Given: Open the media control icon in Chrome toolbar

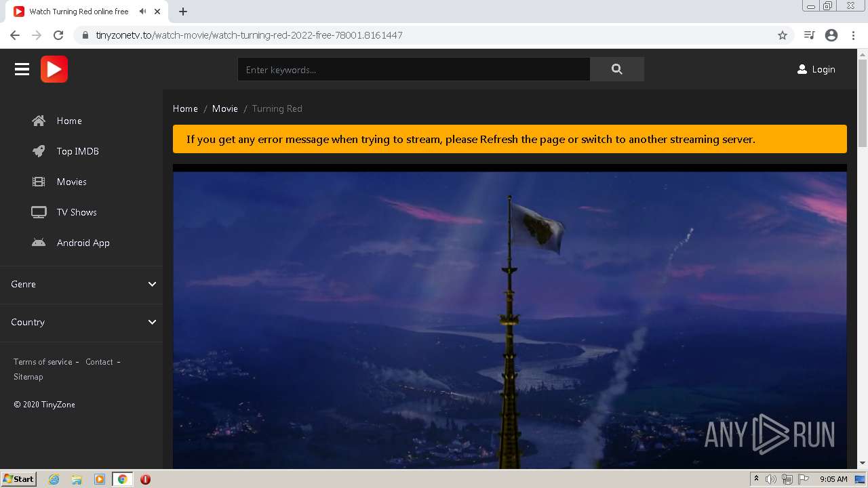Looking at the screenshot, I should [x=809, y=35].
